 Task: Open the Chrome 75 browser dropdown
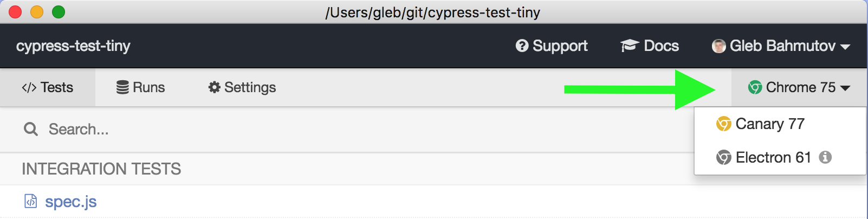pos(799,87)
